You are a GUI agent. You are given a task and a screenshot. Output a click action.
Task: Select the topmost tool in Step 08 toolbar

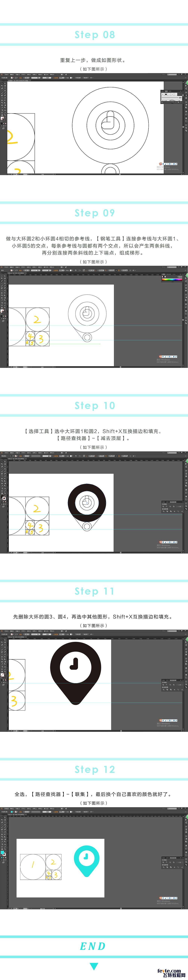(2, 83)
